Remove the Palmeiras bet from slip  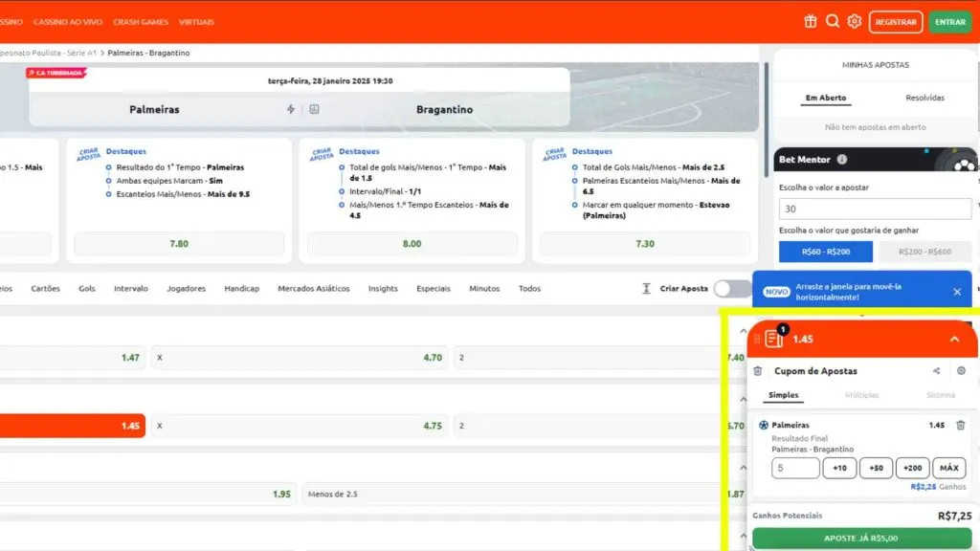pyautogui.click(x=961, y=425)
